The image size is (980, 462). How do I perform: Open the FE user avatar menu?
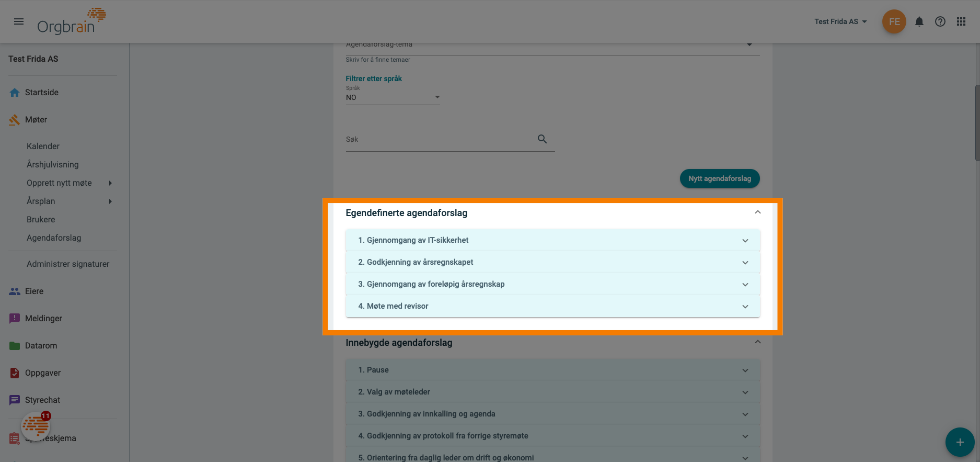click(x=894, y=21)
